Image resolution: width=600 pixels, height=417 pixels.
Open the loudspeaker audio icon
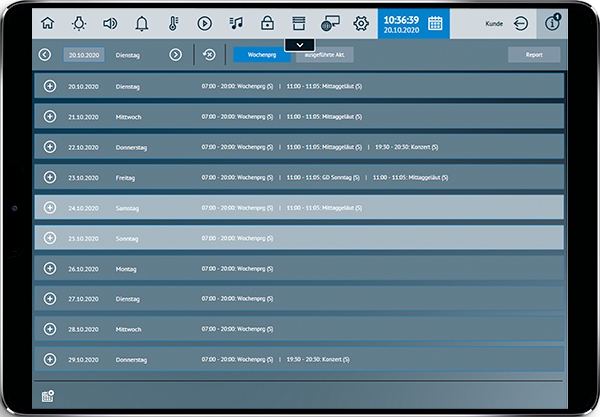(110, 24)
